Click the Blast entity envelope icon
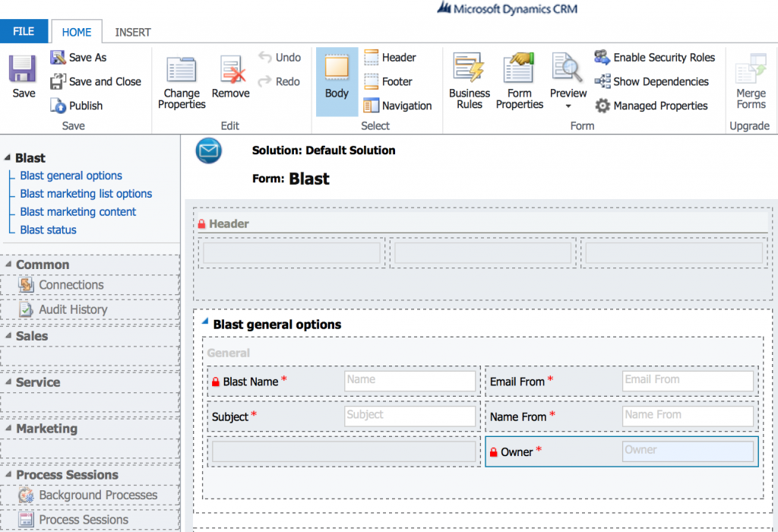 (209, 150)
